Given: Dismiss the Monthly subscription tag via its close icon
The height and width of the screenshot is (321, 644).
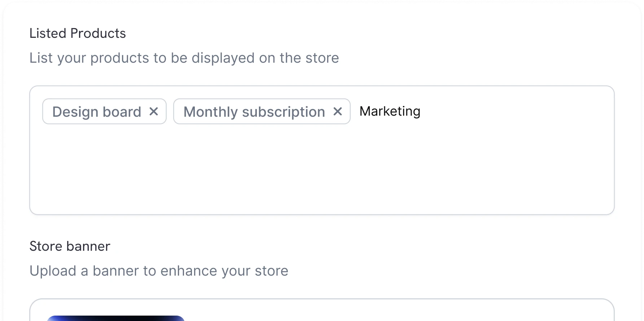Looking at the screenshot, I should [x=338, y=112].
